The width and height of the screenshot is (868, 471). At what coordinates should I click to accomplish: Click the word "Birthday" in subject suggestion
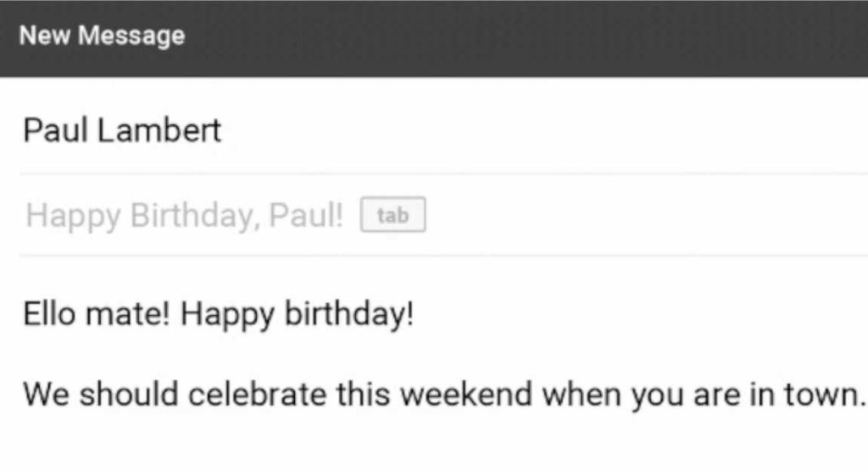pyautogui.click(x=193, y=217)
